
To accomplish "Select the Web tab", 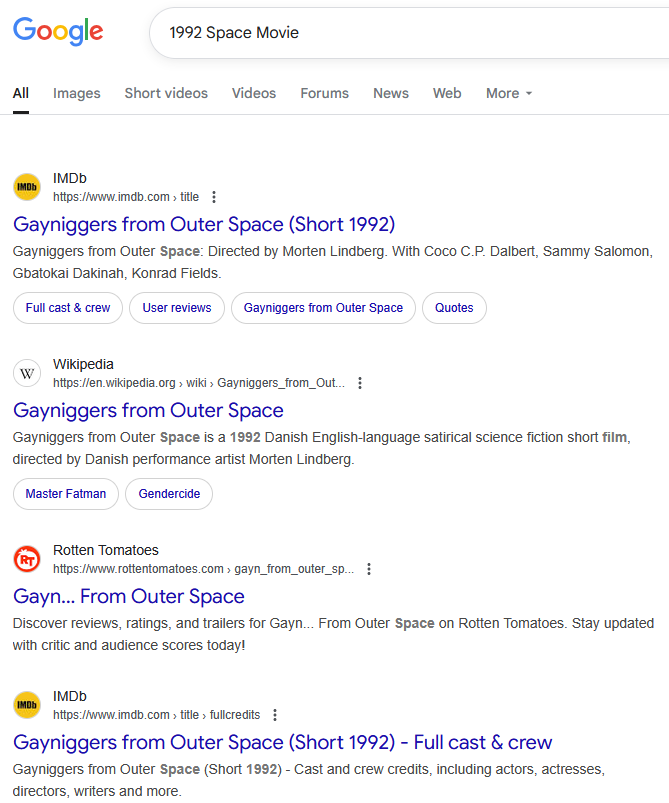I will pyautogui.click(x=447, y=93).
